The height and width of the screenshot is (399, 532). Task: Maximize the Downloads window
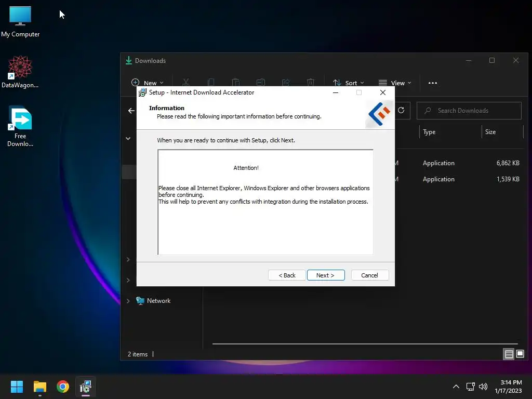tap(492, 60)
